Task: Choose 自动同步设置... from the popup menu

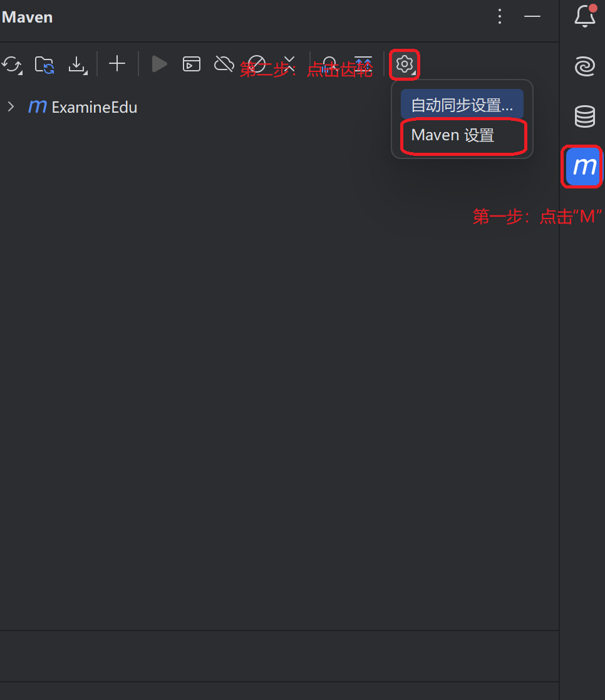Action: [x=462, y=105]
